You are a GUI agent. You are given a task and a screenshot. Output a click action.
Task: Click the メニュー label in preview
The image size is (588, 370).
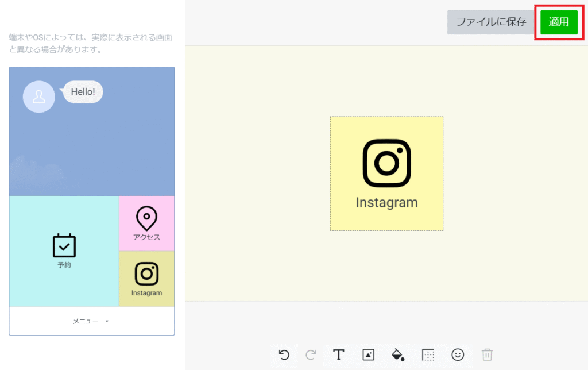tap(86, 321)
